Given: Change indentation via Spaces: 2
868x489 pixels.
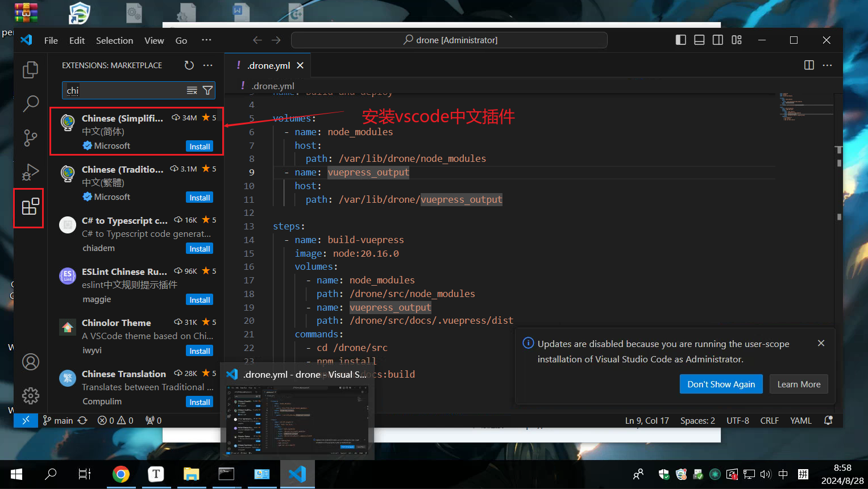Looking at the screenshot, I should click(x=697, y=420).
